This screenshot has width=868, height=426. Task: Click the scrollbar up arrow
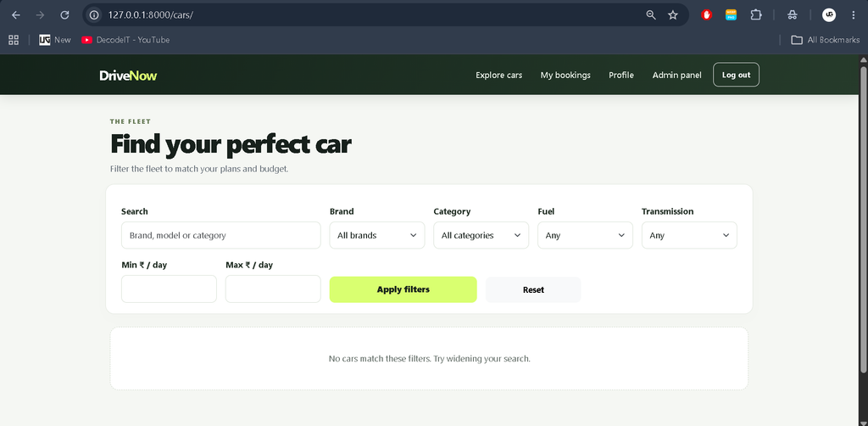point(863,59)
